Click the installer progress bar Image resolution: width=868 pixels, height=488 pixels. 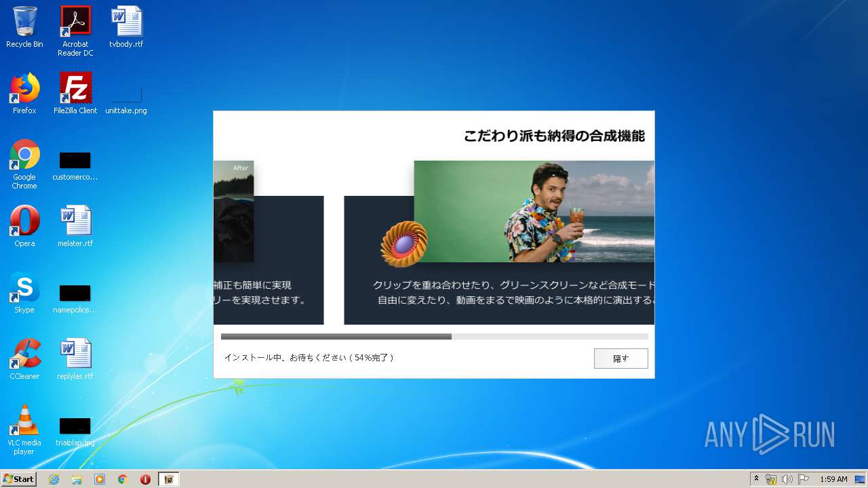coord(434,336)
